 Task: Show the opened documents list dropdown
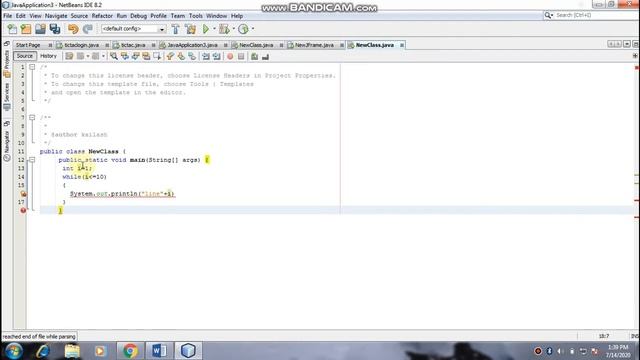(x=627, y=44)
